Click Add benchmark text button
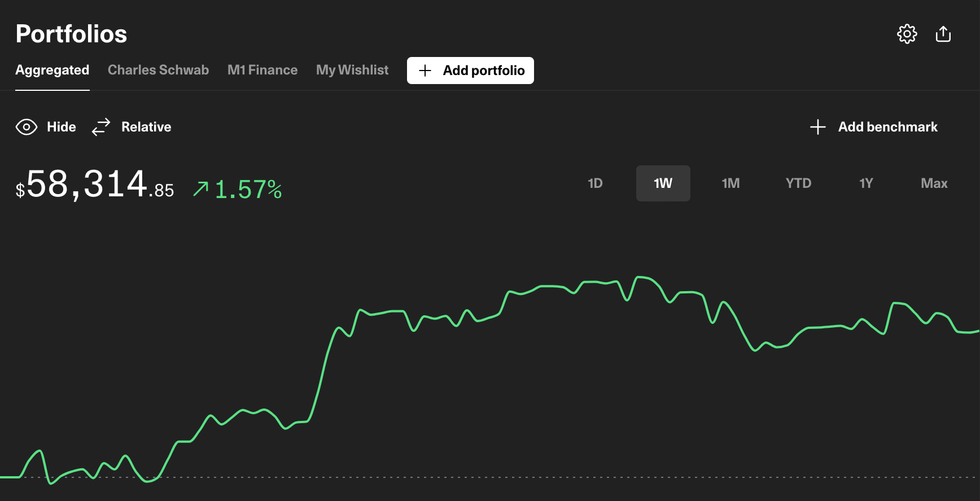The image size is (980, 501). point(887,127)
